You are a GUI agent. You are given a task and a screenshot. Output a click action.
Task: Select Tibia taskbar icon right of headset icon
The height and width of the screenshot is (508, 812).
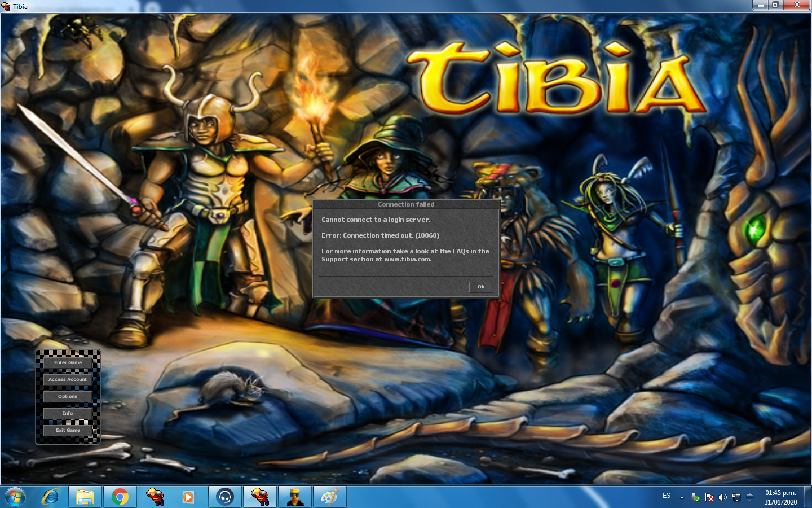click(260, 497)
